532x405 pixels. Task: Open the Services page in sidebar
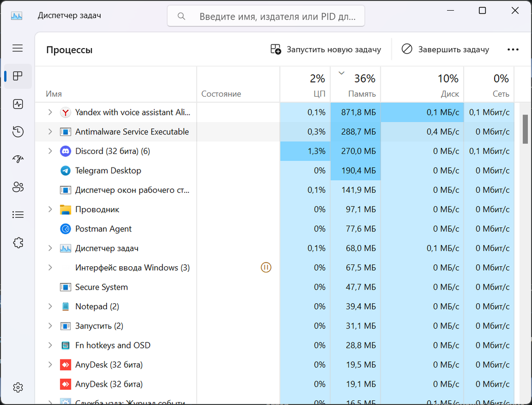[18, 242]
